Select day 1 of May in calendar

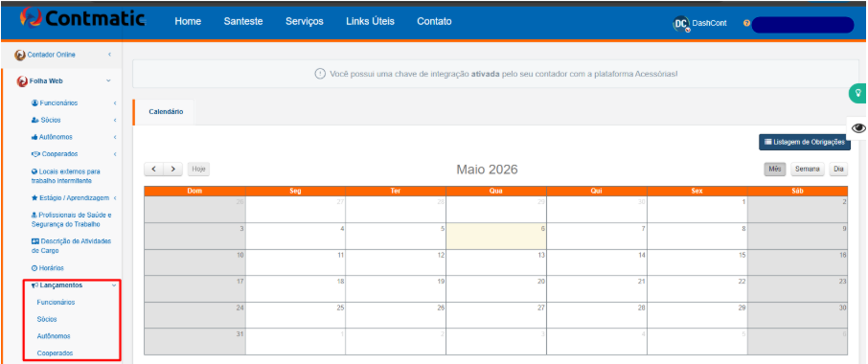(697, 210)
